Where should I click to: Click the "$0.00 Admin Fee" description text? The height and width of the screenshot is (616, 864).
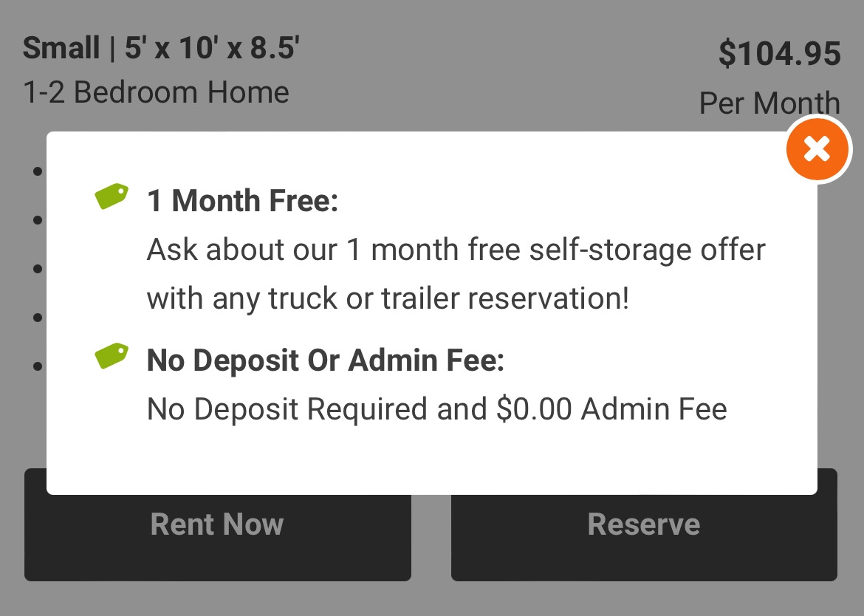pos(436,409)
